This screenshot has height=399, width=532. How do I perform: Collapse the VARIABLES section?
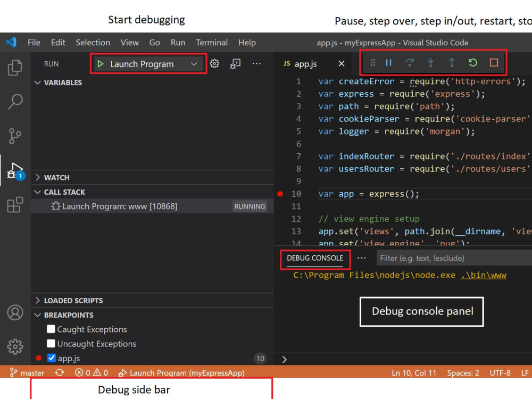tap(37, 82)
